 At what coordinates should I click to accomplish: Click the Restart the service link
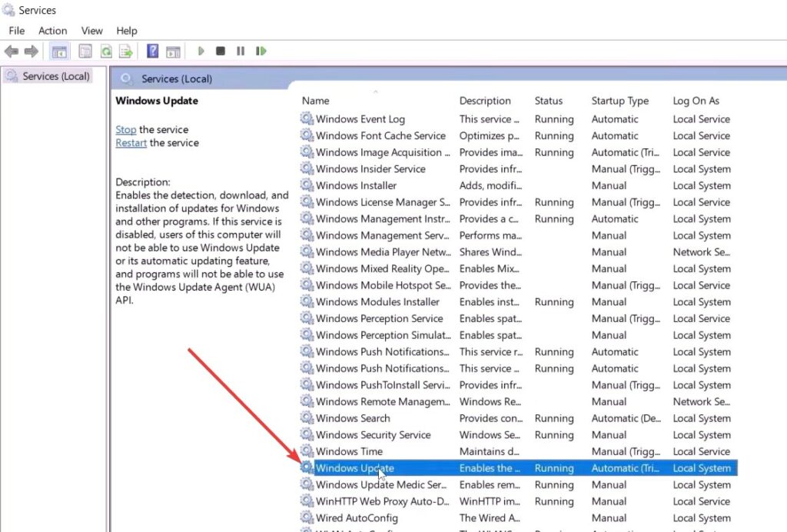click(x=131, y=143)
